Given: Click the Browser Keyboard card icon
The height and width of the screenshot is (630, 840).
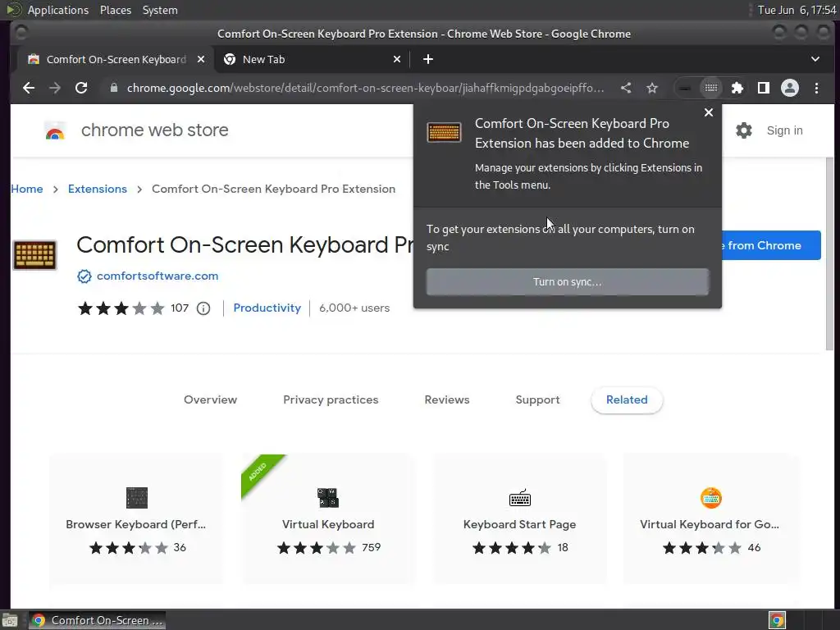Looking at the screenshot, I should (137, 498).
